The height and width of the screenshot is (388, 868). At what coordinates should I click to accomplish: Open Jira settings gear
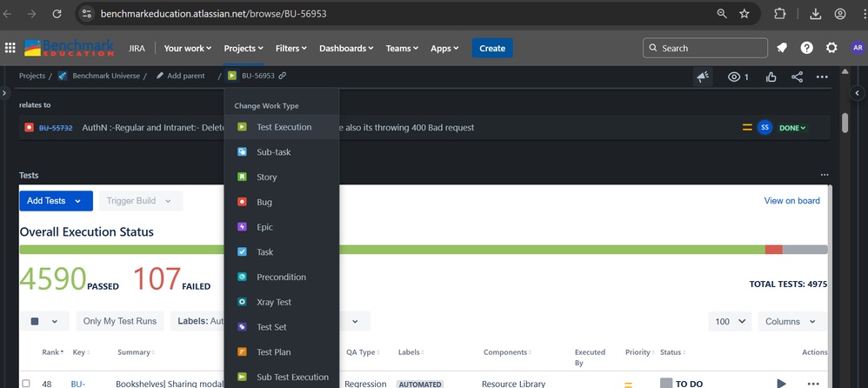831,48
